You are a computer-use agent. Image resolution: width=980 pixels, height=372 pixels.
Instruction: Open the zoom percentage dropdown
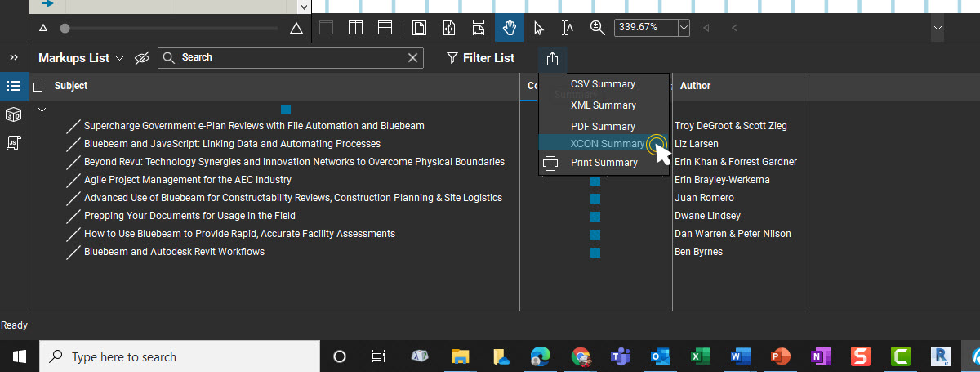coord(684,28)
